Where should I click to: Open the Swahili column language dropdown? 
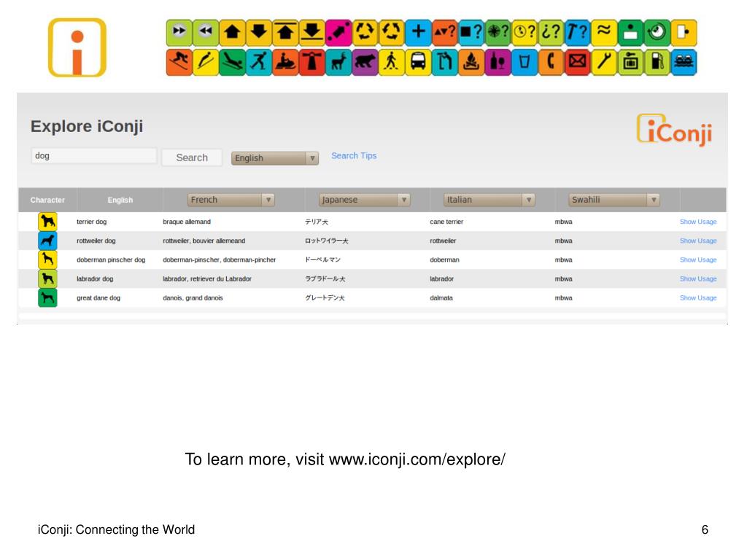[614, 200]
